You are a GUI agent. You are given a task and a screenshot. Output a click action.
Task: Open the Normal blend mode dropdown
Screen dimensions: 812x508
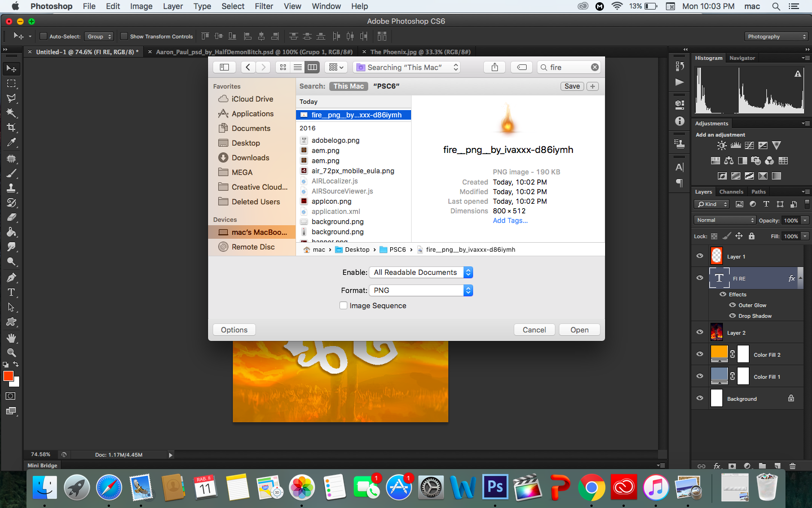(725, 220)
